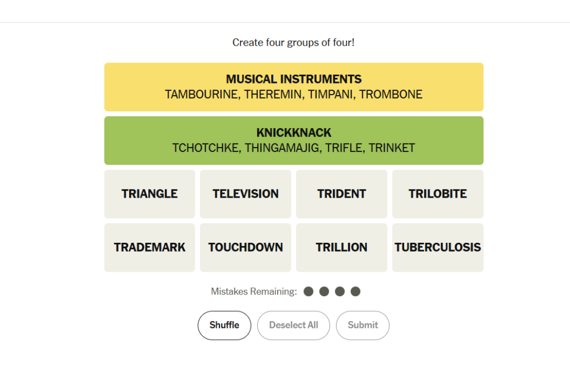Select the TELEVISION word tile
Image resolution: width=570 pixels, height=392 pixels.
(245, 194)
